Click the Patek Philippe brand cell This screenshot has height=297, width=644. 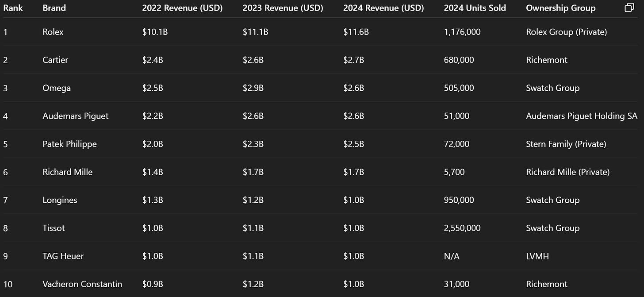(x=69, y=144)
